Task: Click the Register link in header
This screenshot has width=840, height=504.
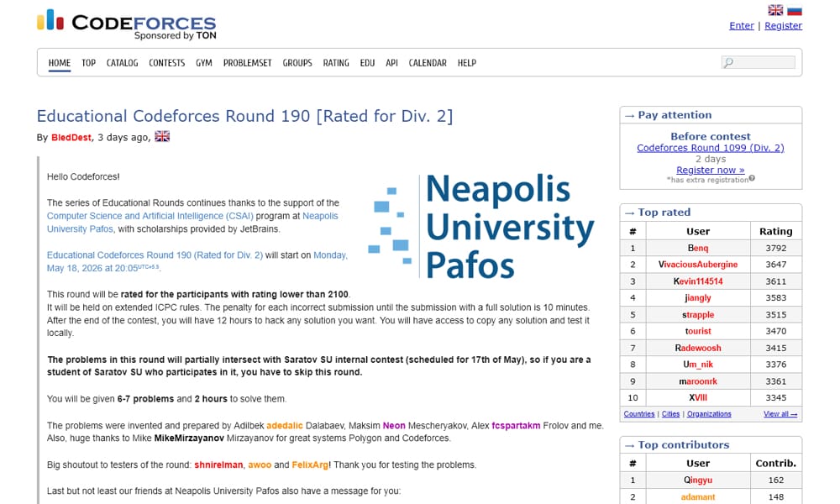Action: [x=783, y=26]
